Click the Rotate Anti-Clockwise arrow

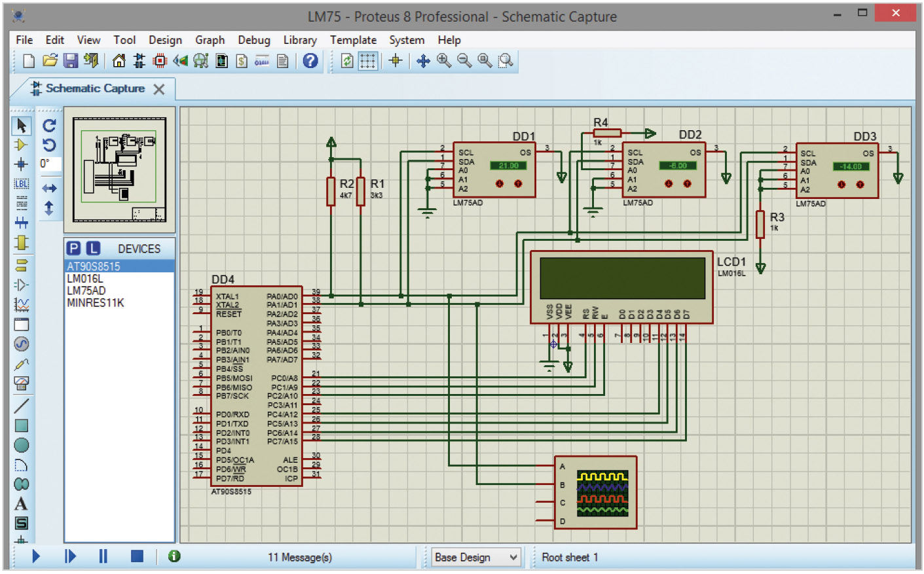(49, 145)
